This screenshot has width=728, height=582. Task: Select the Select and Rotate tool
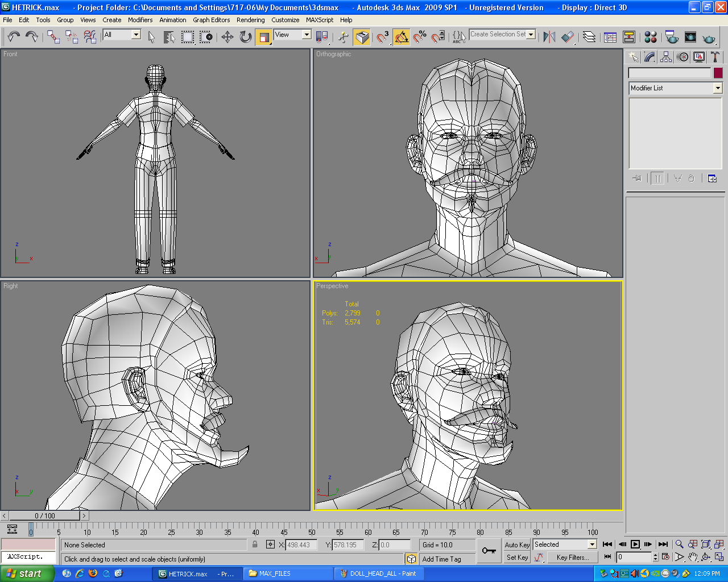click(246, 37)
